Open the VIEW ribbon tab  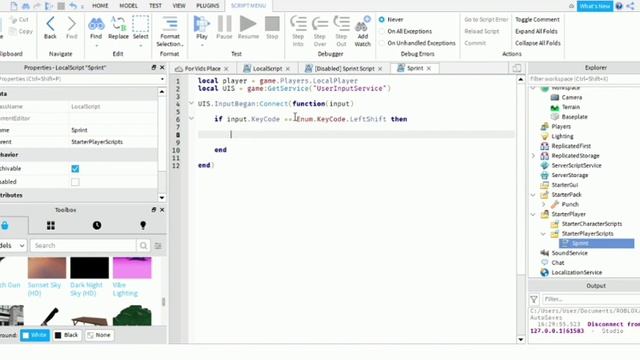tap(179, 6)
